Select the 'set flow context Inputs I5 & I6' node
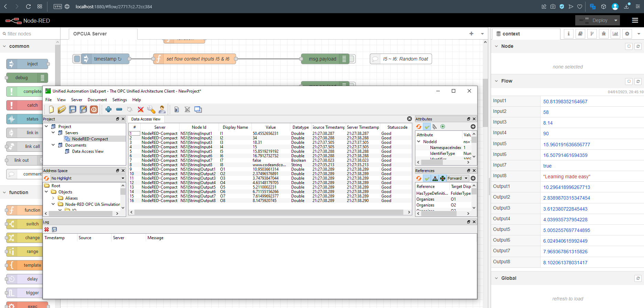644x308 pixels. pos(195,59)
